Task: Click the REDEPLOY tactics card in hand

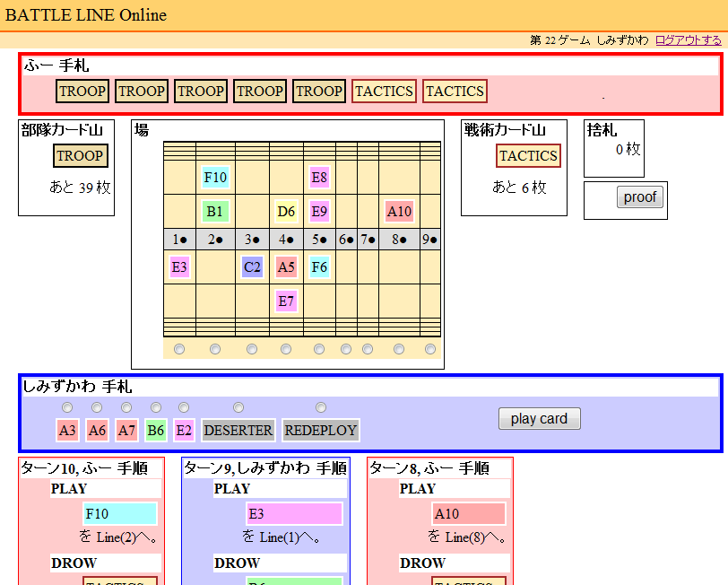Action: coord(320,431)
